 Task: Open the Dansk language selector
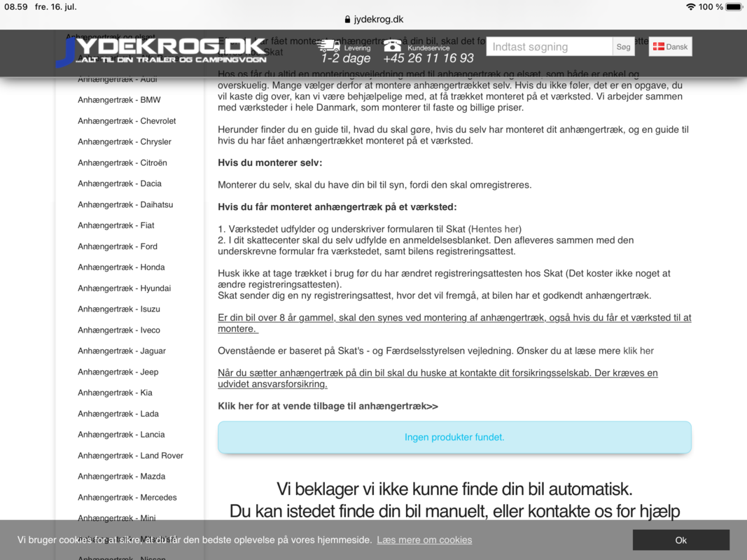pos(670,47)
